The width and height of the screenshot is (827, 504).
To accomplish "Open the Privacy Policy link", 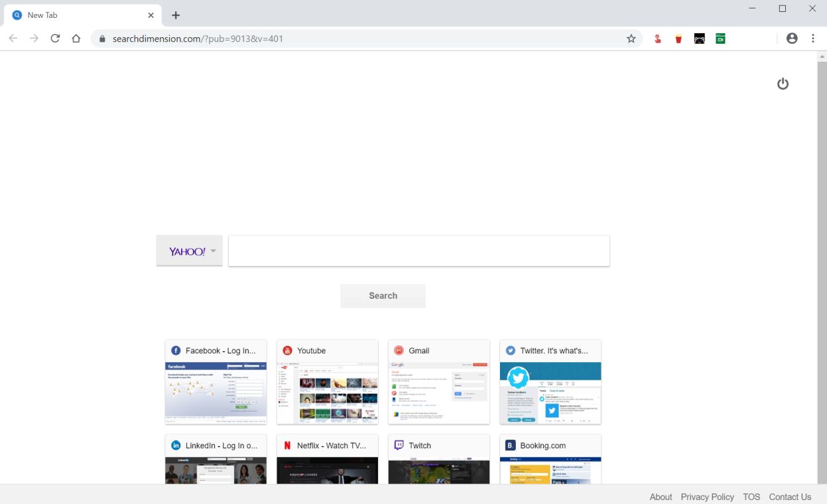I will [707, 497].
